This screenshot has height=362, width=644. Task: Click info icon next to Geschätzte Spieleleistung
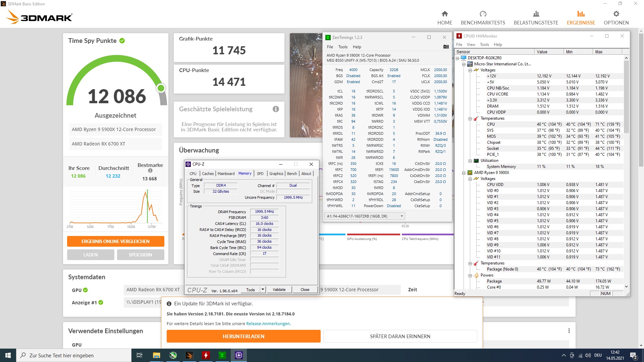tap(276, 109)
